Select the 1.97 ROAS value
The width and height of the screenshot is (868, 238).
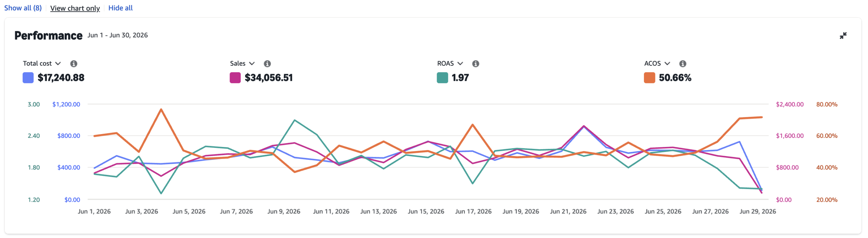coord(460,78)
